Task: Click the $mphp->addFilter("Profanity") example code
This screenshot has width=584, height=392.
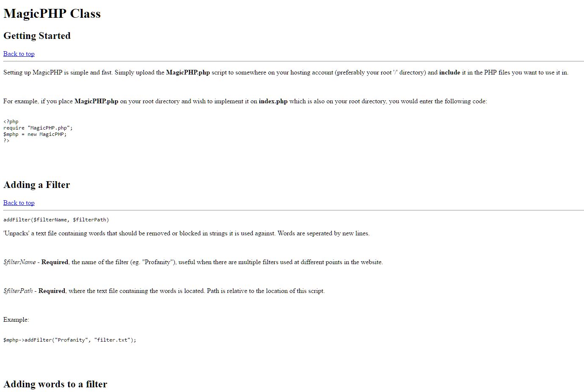Action: pos(70,340)
